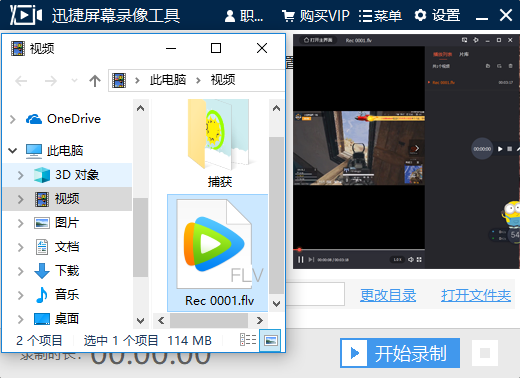Open the user account icon in title bar
Viewport: 520px width, 378px height.
(230, 16)
